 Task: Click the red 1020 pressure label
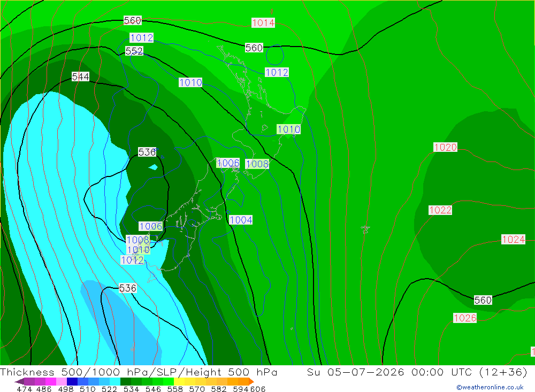click(x=445, y=147)
